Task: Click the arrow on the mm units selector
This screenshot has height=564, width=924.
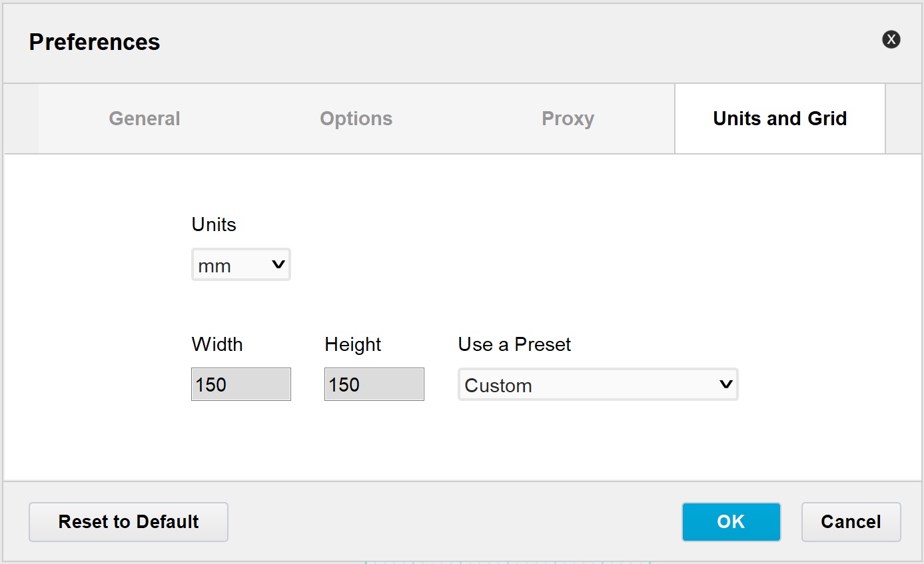Action: (278, 265)
